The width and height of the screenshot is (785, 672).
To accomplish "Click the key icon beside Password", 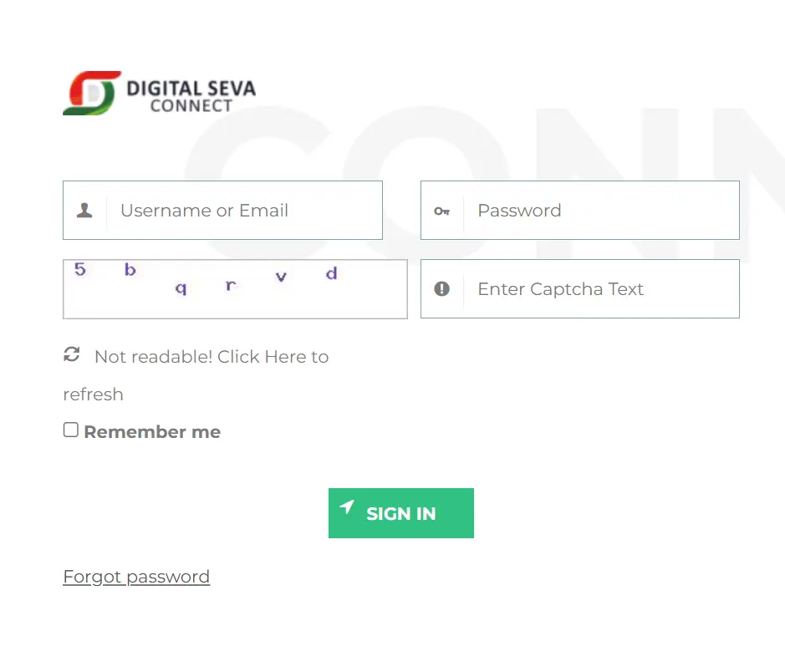I will [442, 211].
